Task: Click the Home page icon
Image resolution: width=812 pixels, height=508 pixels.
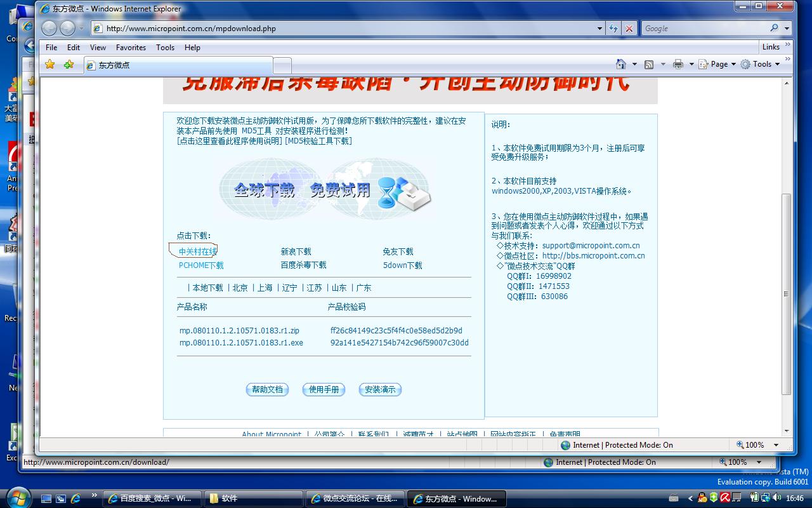Action: tap(622, 64)
